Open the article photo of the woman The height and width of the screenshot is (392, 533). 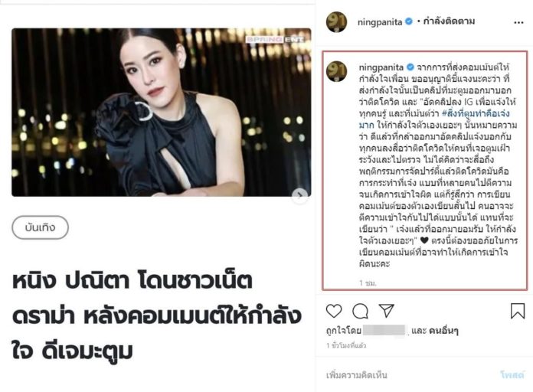(162, 113)
